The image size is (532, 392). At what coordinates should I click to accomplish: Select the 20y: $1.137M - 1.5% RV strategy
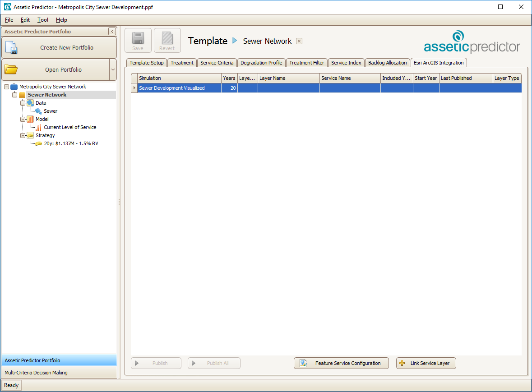pos(71,143)
